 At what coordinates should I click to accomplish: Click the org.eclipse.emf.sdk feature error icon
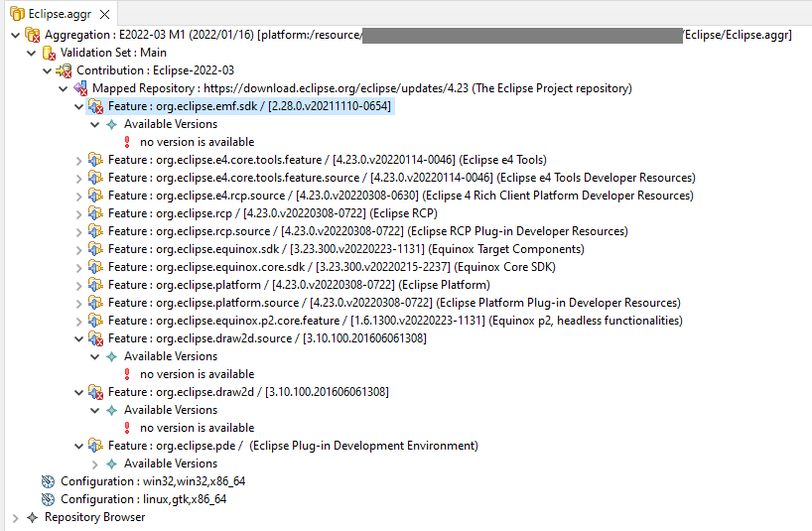click(95, 106)
